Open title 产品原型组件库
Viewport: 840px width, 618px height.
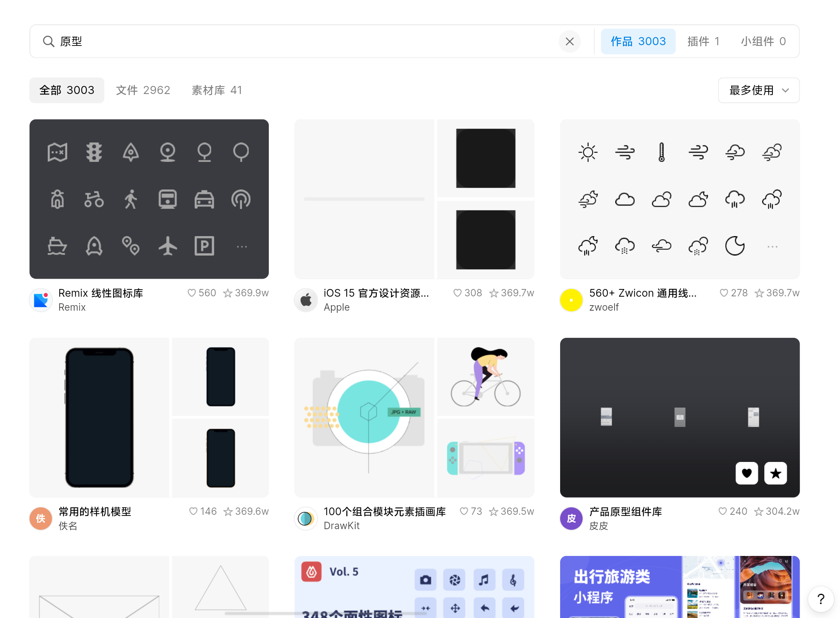pyautogui.click(x=626, y=512)
